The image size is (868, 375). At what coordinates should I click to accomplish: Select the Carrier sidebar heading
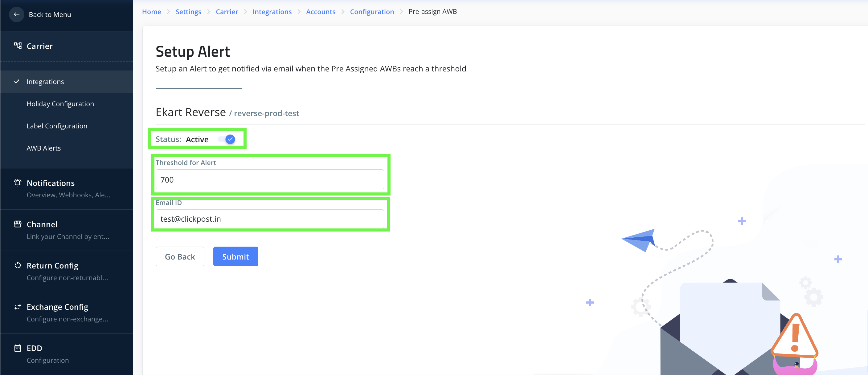(x=40, y=46)
